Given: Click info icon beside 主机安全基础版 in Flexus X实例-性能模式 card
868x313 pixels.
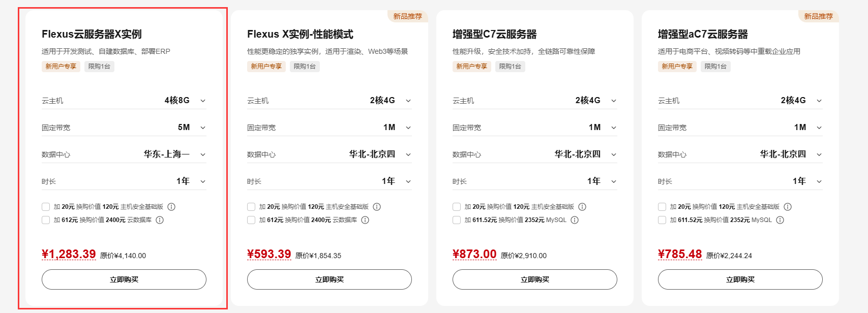Looking at the screenshot, I should [377, 207].
